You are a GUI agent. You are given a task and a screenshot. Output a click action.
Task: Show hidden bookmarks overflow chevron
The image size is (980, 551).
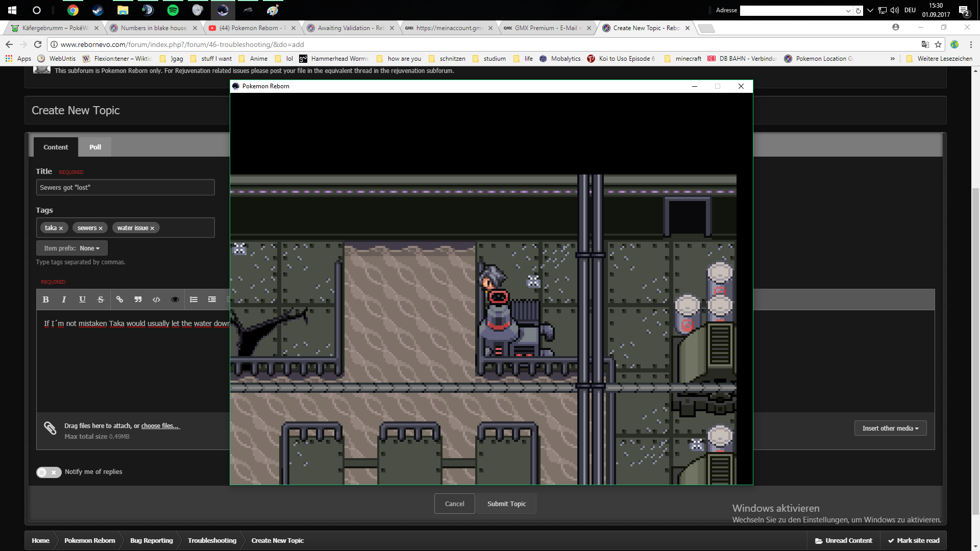tap(892, 59)
